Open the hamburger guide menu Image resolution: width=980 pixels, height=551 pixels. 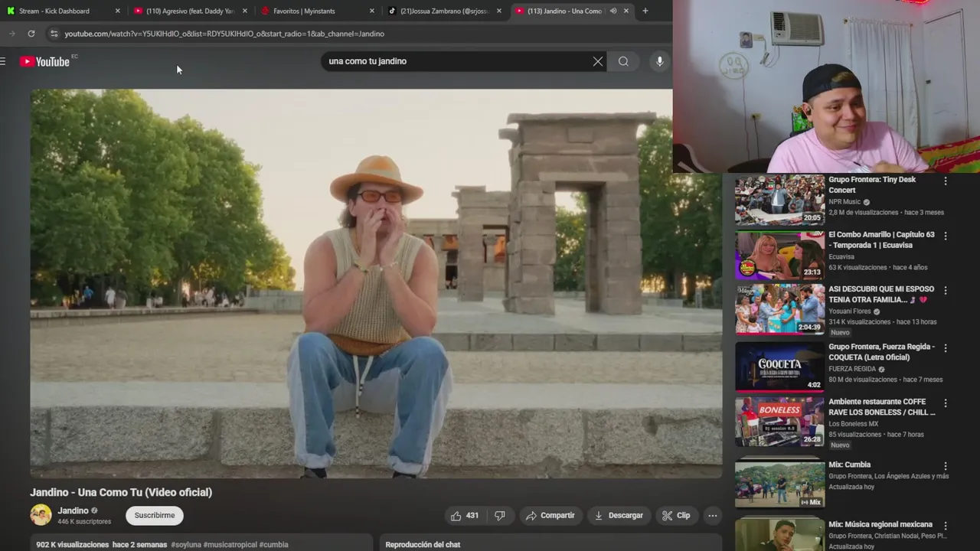(3, 61)
